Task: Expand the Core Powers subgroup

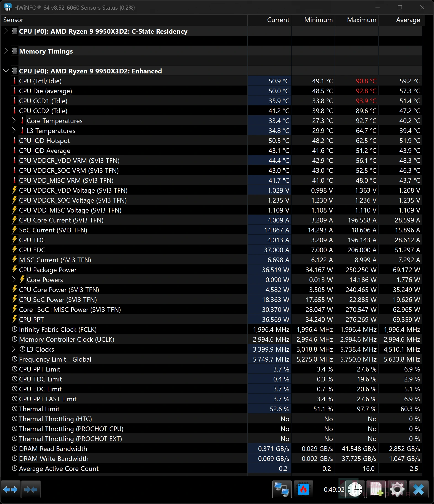Action: tap(14, 280)
